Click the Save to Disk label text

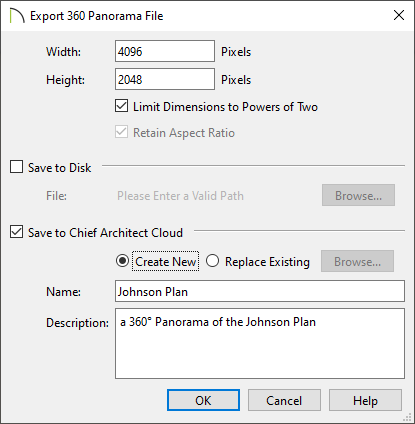click(60, 167)
